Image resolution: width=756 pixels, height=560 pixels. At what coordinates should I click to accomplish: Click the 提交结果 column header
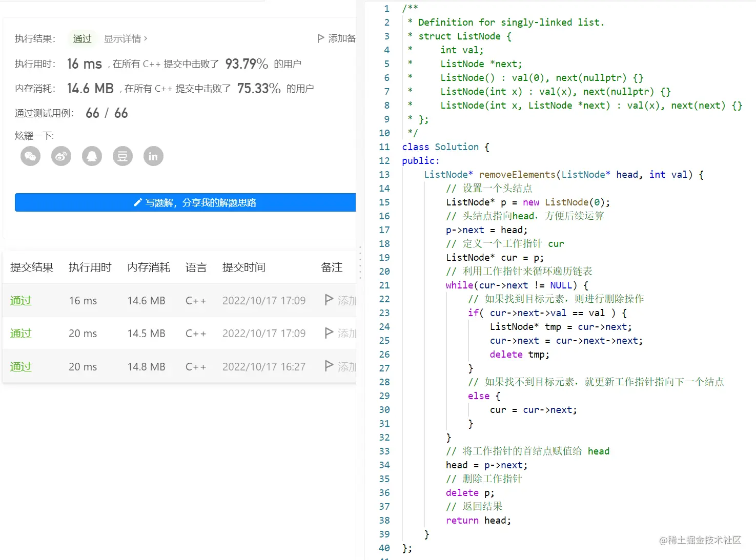pos(32,267)
